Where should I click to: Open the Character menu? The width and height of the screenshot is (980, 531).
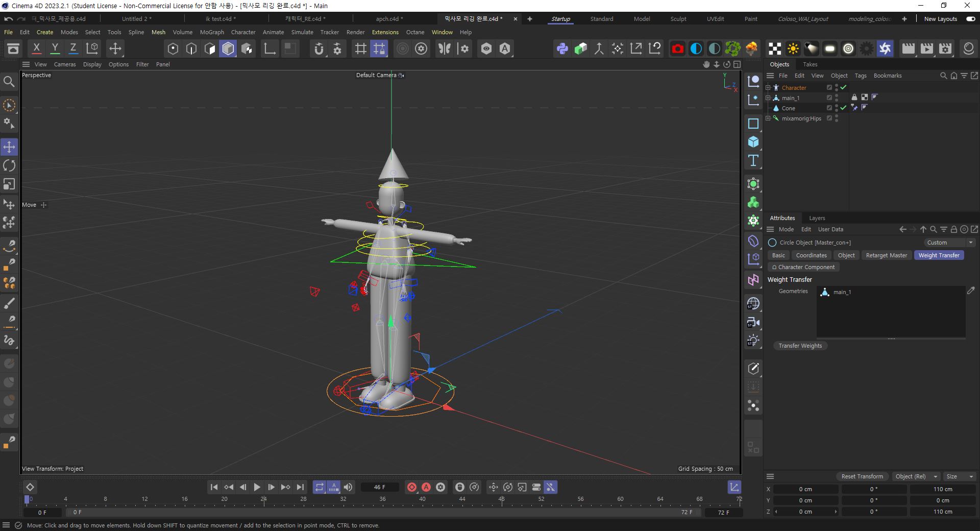click(x=243, y=32)
